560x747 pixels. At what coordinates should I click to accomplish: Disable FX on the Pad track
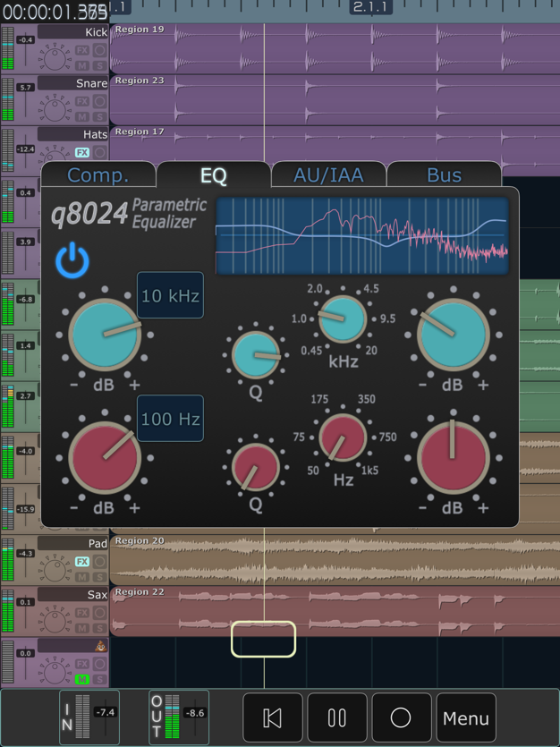[82, 562]
